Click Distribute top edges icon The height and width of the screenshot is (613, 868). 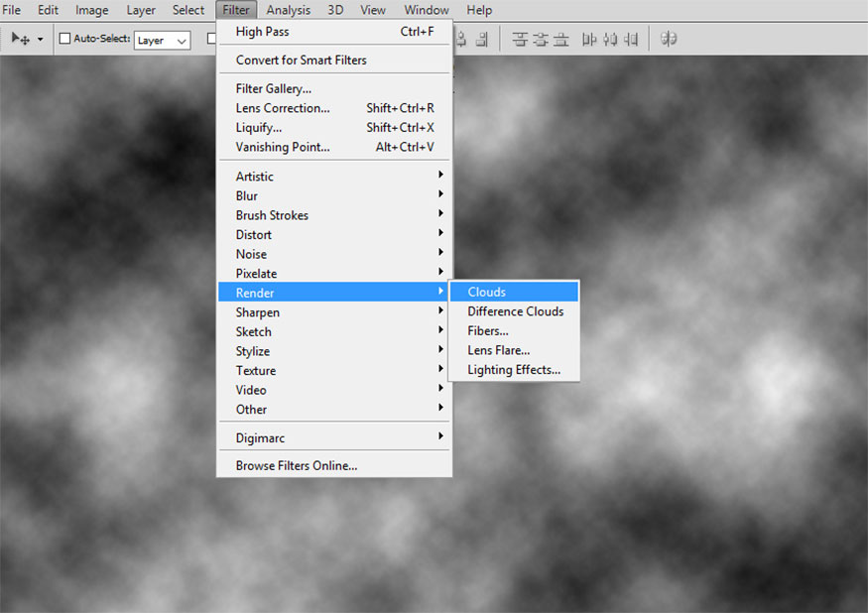(x=519, y=39)
